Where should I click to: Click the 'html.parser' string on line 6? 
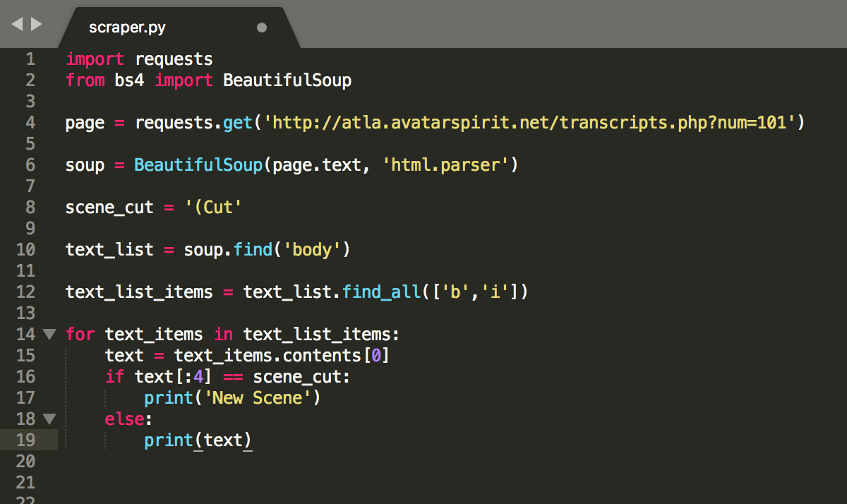445,165
